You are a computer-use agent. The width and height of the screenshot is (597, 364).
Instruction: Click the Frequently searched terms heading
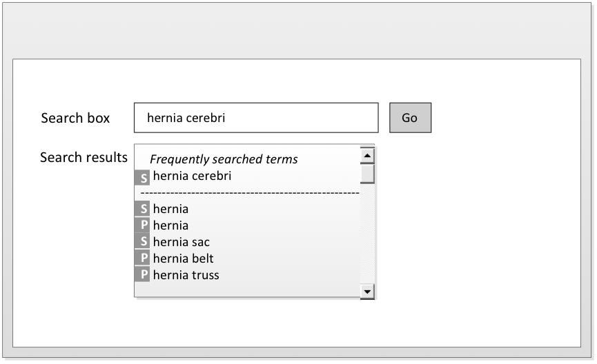(x=224, y=159)
